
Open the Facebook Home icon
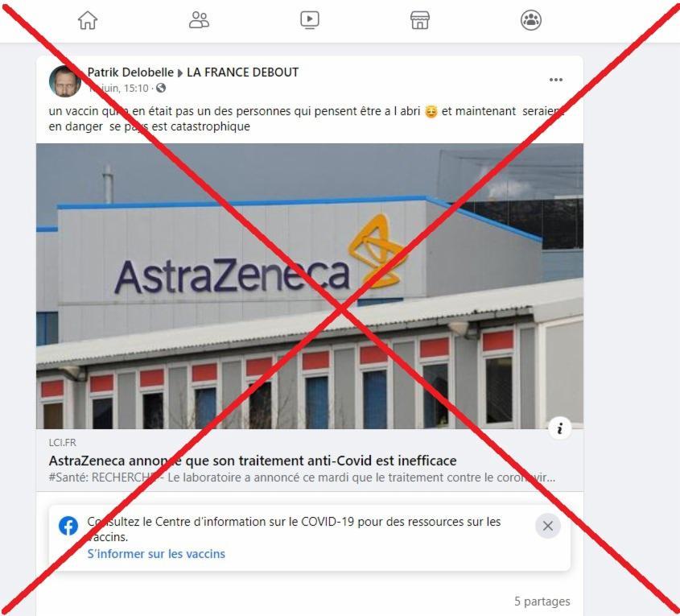click(88, 20)
